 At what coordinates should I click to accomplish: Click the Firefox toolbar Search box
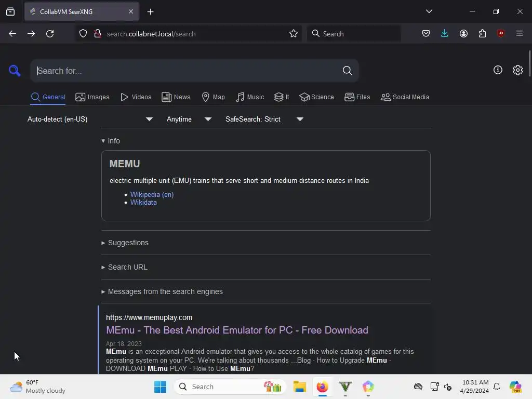coord(354,34)
